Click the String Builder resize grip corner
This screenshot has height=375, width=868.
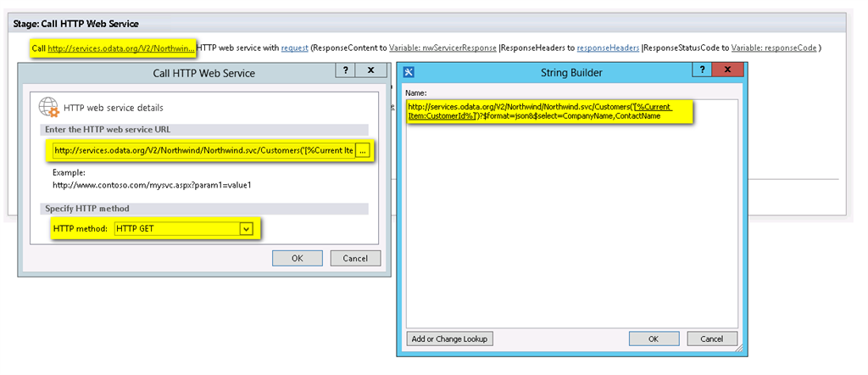(x=738, y=349)
